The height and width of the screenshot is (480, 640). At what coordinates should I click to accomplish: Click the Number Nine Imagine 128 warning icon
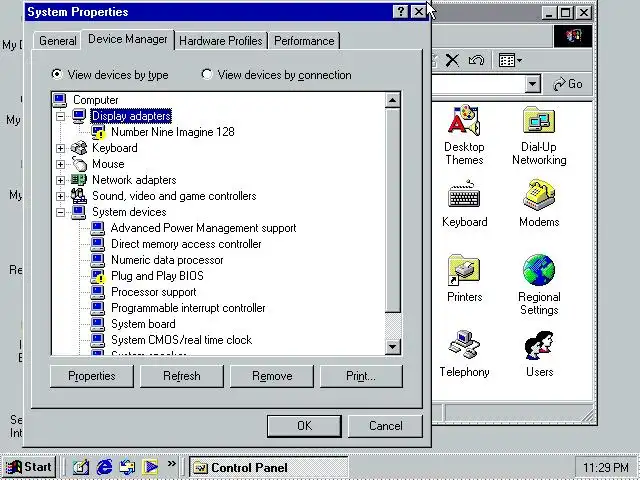coord(98,132)
